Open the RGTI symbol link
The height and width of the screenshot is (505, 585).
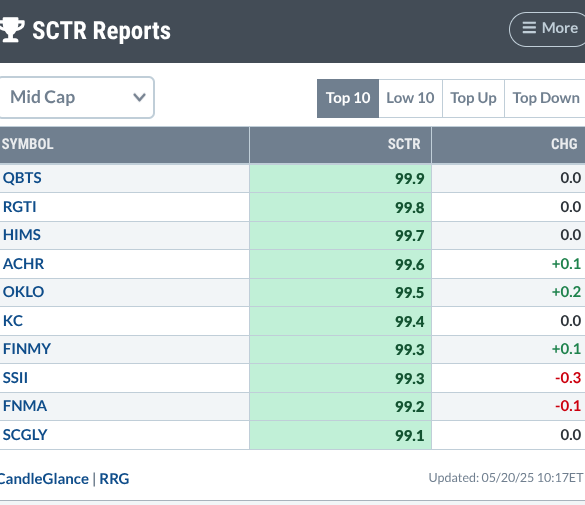pos(20,207)
